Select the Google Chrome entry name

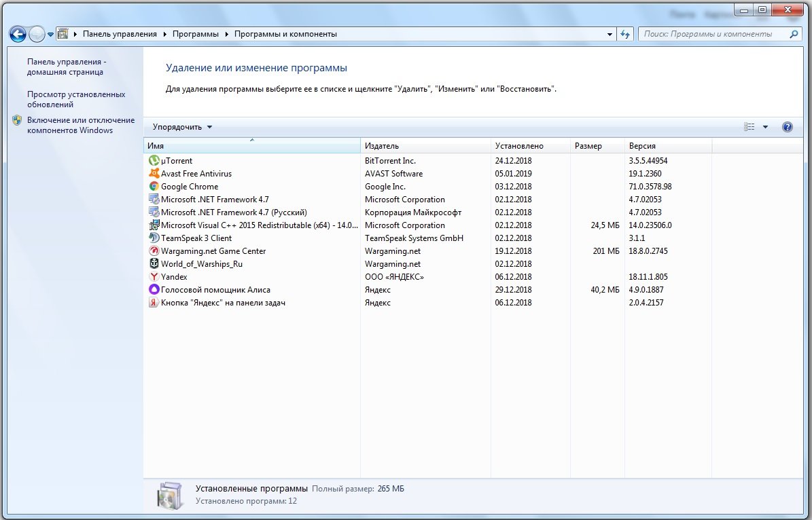pos(190,187)
